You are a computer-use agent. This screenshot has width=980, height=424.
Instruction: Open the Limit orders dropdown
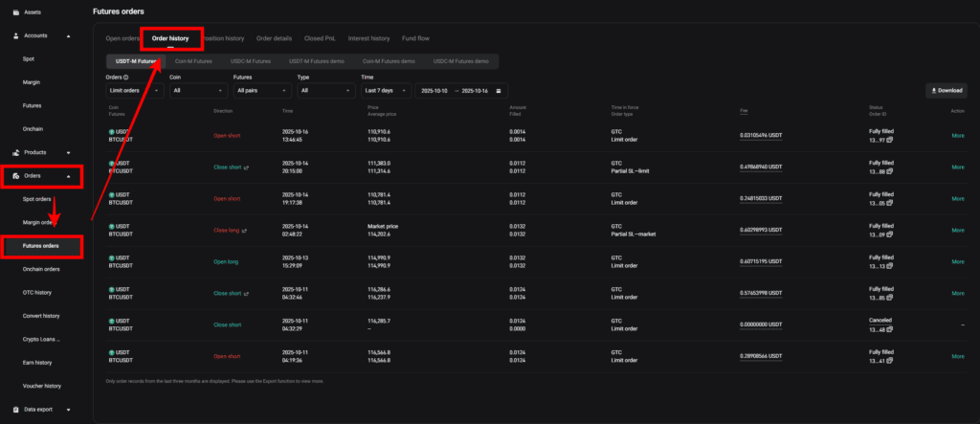134,91
